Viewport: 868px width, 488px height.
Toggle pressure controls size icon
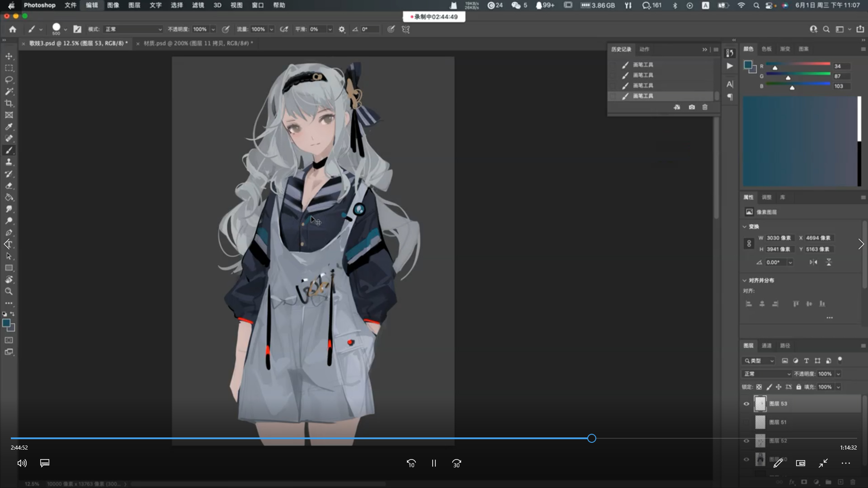[391, 29]
